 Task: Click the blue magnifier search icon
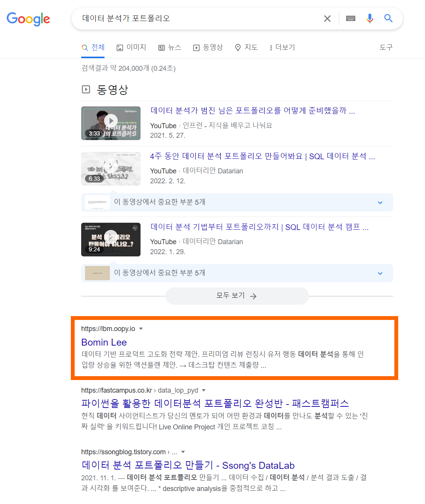click(x=389, y=18)
